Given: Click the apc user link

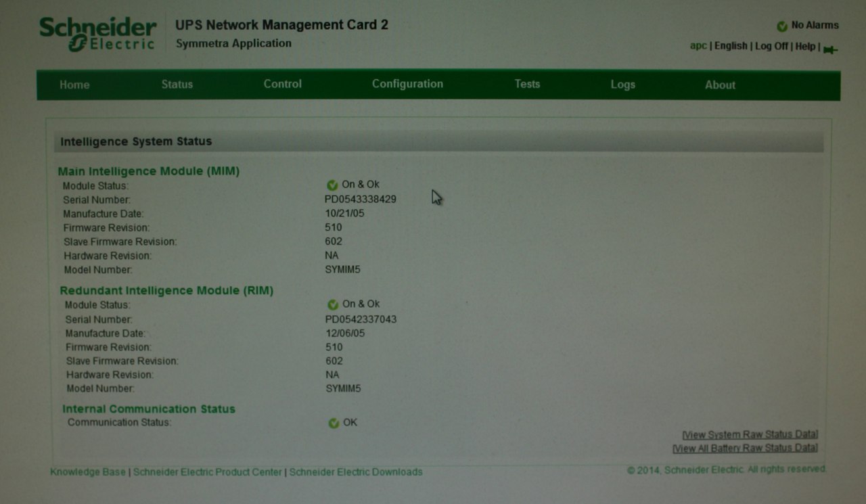Looking at the screenshot, I should [x=698, y=46].
